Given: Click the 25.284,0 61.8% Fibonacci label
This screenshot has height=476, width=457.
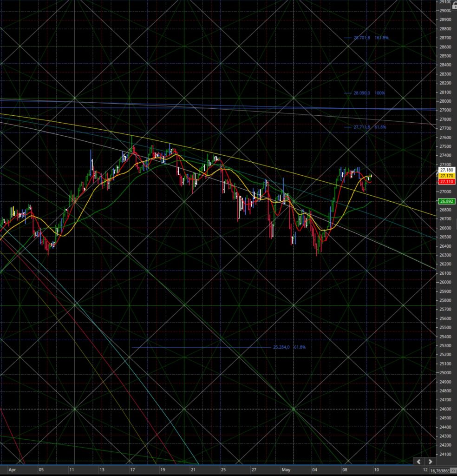Looking at the screenshot, I should tap(289, 347).
